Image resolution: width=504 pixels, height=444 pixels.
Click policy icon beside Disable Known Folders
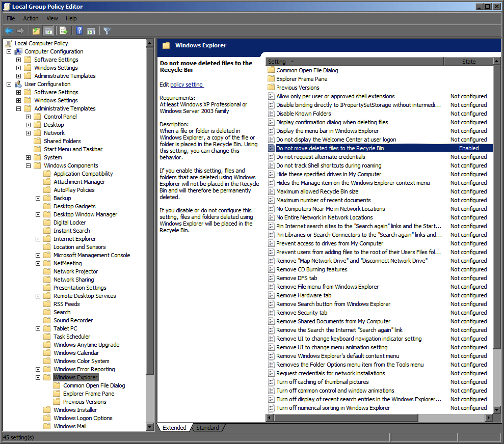[x=271, y=114]
